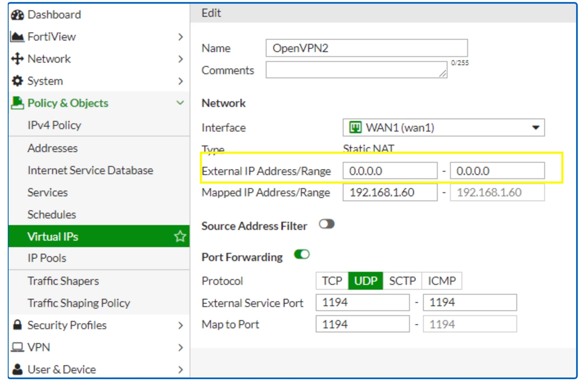Favorite Virtual IPs with the star icon
The width and height of the screenshot is (588, 382).
coord(180,236)
